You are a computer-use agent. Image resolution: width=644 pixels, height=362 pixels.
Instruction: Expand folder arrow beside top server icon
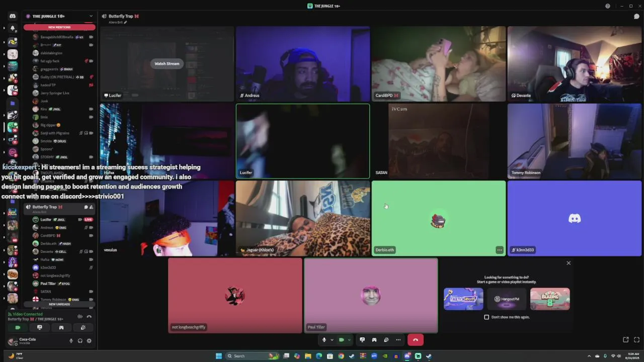(x=4, y=29)
